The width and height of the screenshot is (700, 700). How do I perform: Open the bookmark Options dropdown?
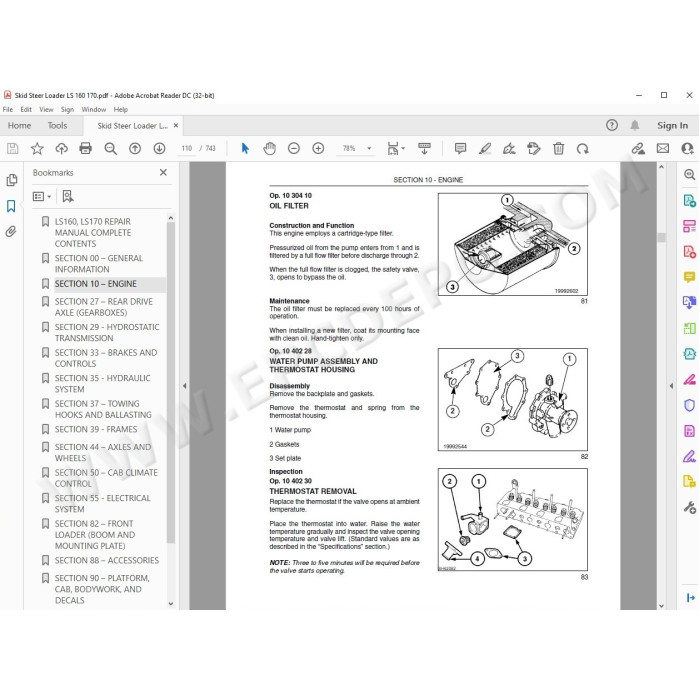coord(42,196)
